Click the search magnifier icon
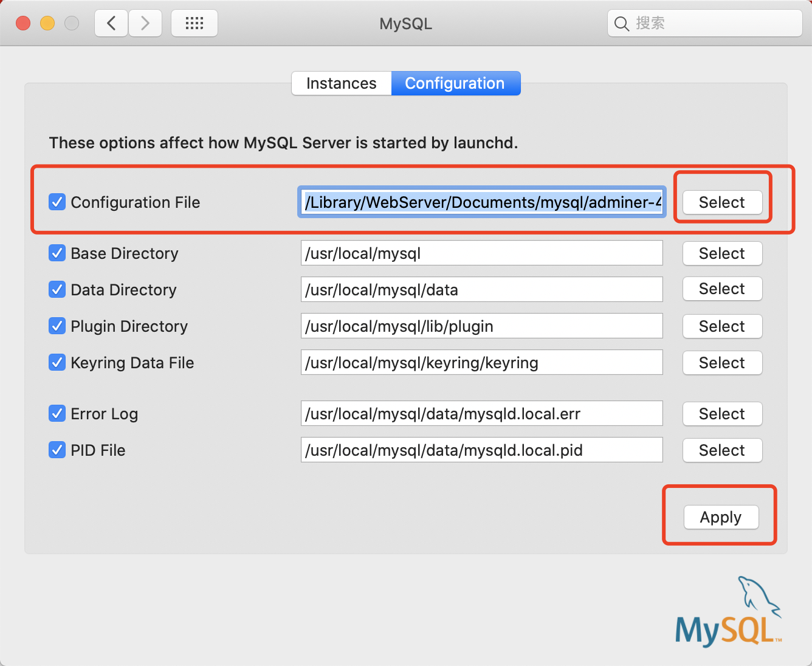This screenshot has width=812, height=666. click(x=621, y=24)
